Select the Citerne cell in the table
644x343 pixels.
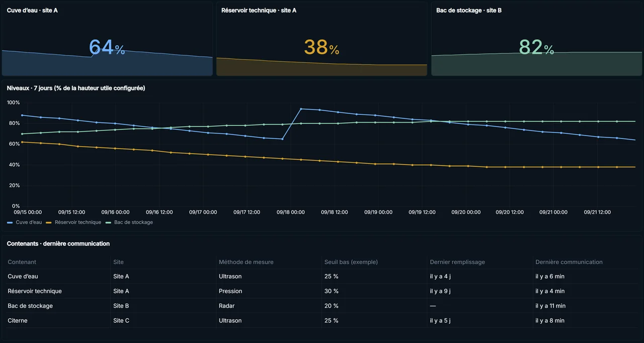(x=18, y=320)
